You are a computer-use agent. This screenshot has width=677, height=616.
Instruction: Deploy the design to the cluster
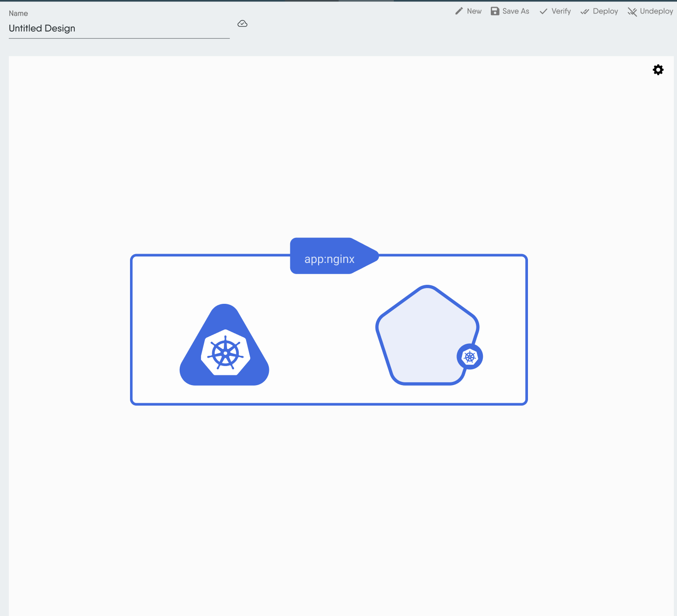[605, 11]
